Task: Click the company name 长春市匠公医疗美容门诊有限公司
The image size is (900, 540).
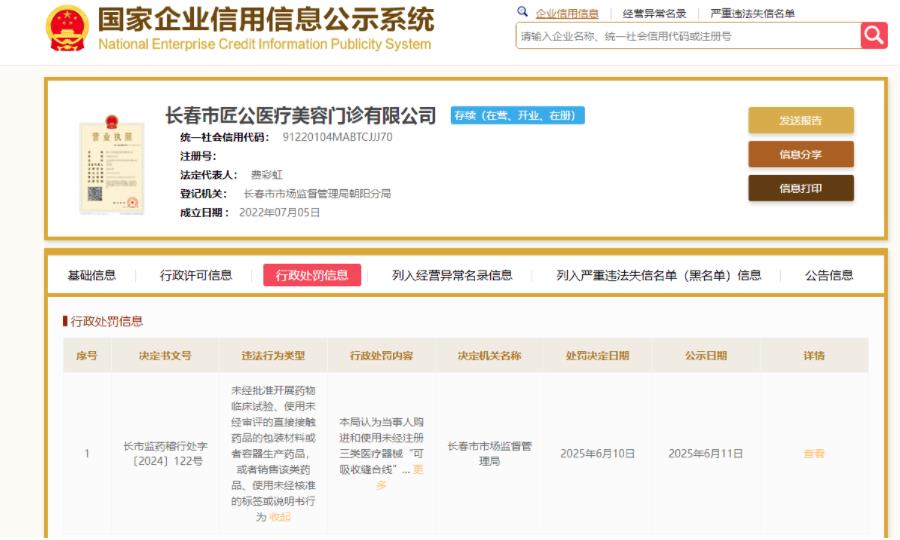Action: point(301,115)
